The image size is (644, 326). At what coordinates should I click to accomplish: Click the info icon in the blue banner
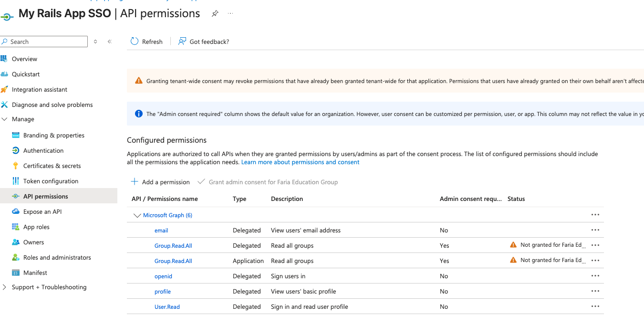(x=139, y=114)
